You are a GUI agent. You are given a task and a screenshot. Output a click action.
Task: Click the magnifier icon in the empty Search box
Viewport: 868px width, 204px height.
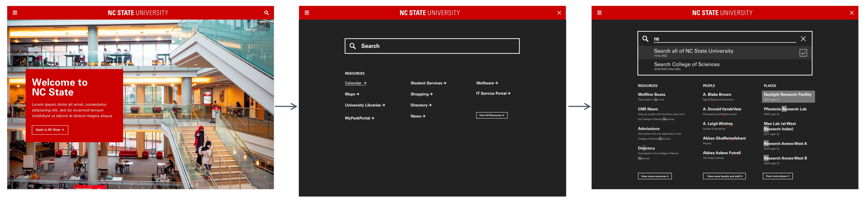[352, 46]
